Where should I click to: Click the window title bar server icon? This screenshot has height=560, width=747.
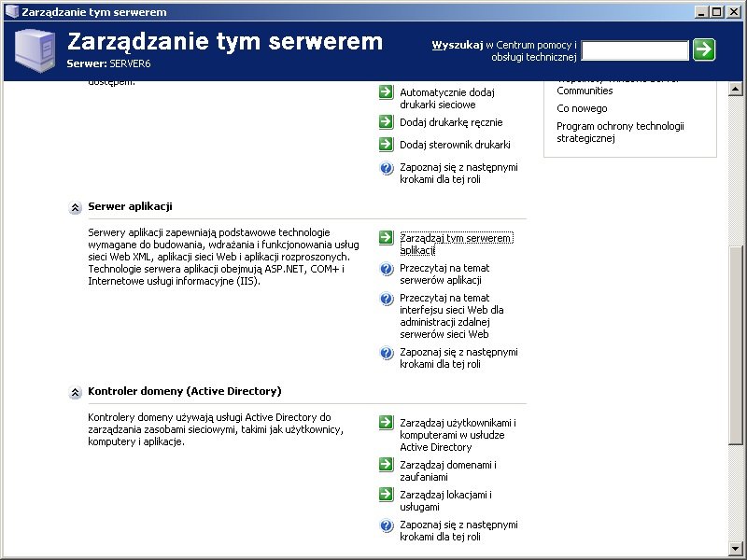tap(11, 11)
